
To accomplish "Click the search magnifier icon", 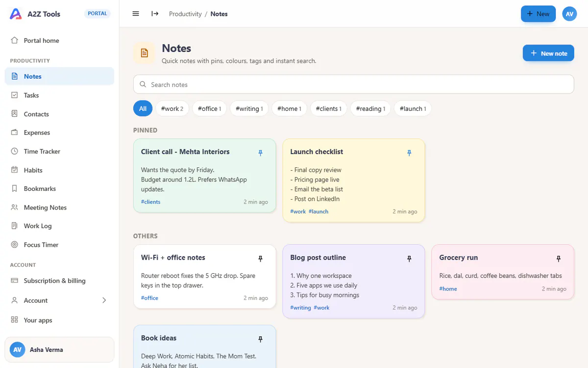I will (143, 84).
